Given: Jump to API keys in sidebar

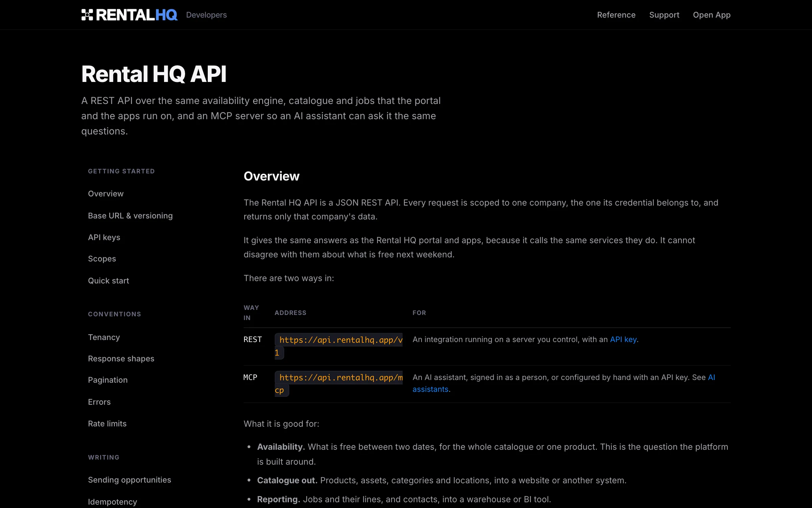Looking at the screenshot, I should click(x=104, y=237).
